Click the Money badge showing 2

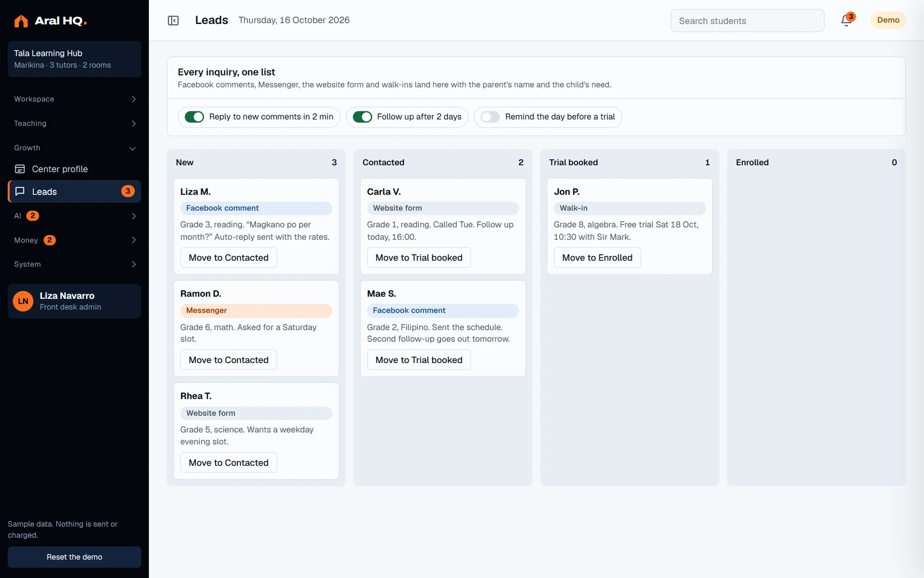point(50,240)
